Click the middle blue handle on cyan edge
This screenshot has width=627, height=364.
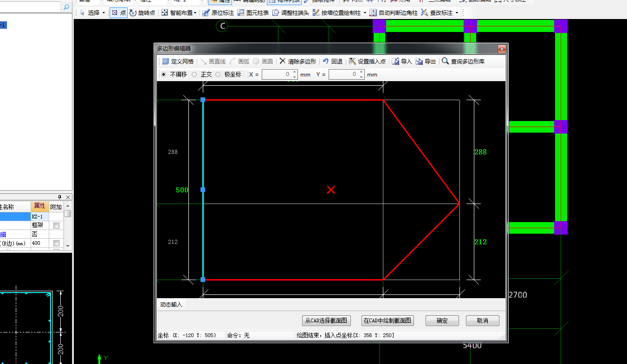pyautogui.click(x=203, y=190)
